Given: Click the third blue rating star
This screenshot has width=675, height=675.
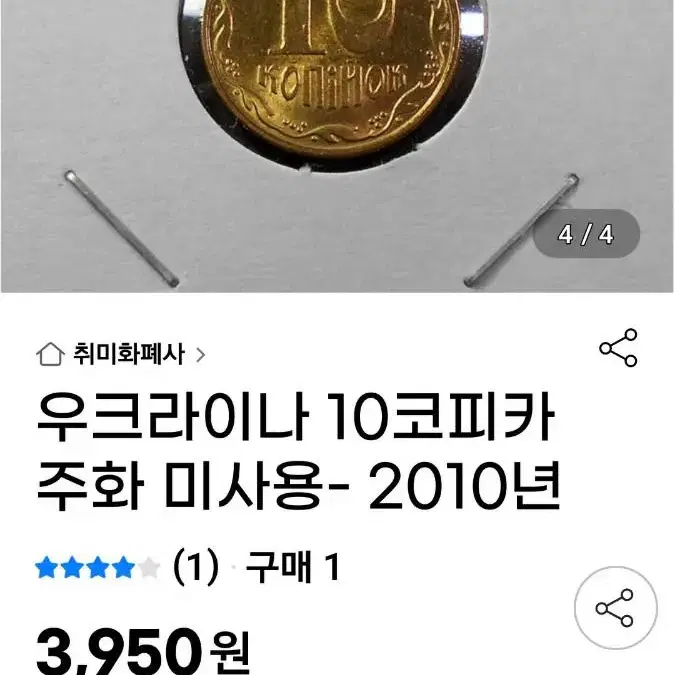Looking at the screenshot, I should click(x=98, y=567).
